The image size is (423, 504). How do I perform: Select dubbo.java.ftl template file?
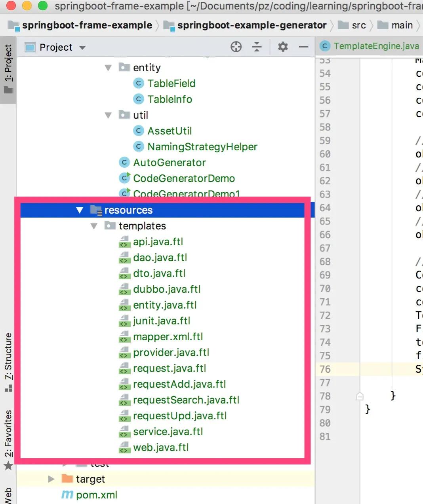(x=167, y=289)
